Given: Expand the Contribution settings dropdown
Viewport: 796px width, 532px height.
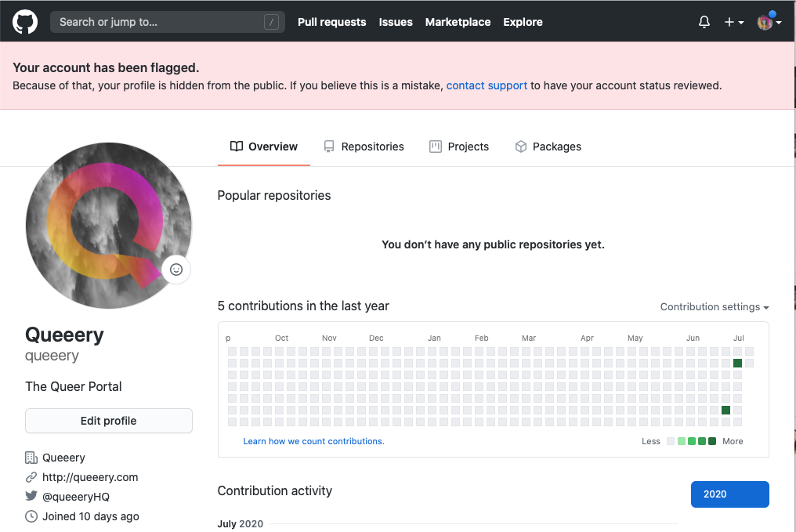Looking at the screenshot, I should tap(715, 306).
